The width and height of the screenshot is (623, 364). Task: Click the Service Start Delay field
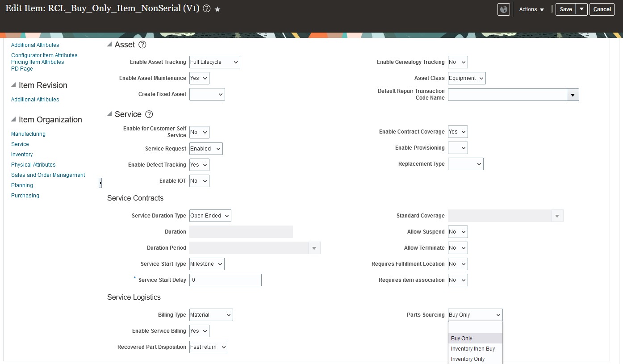tap(226, 280)
